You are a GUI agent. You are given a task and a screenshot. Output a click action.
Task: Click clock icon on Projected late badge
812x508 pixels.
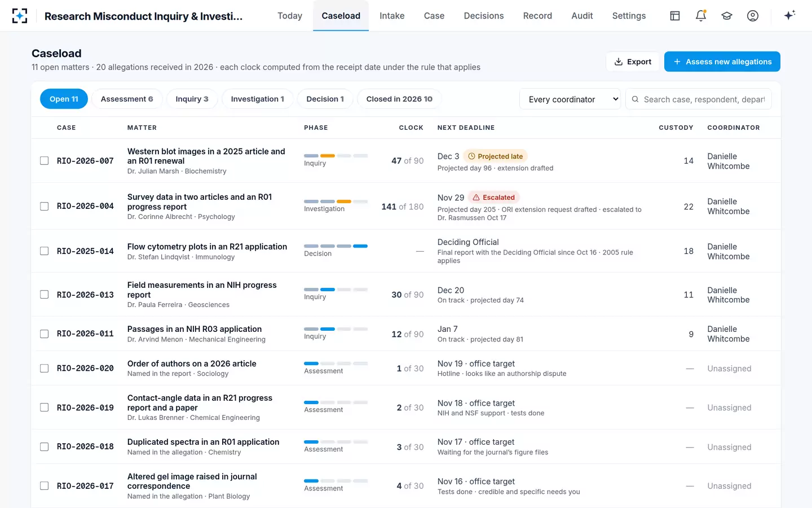[x=471, y=156]
